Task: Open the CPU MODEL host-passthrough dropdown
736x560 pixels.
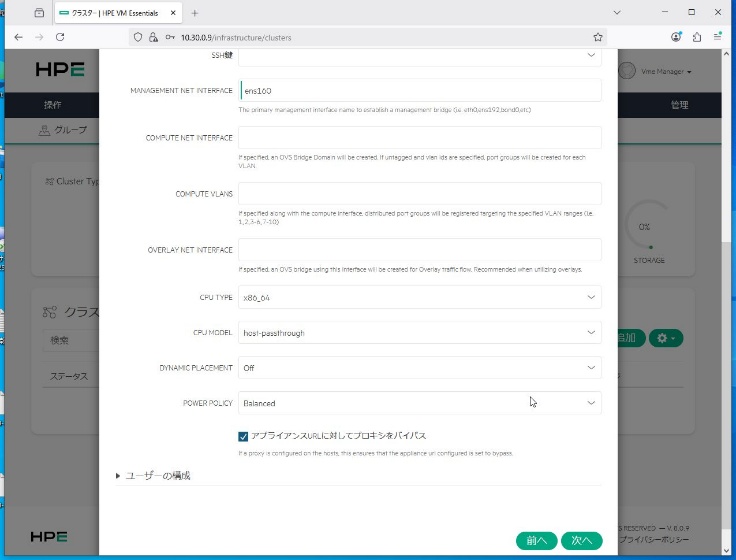Action: [x=419, y=333]
